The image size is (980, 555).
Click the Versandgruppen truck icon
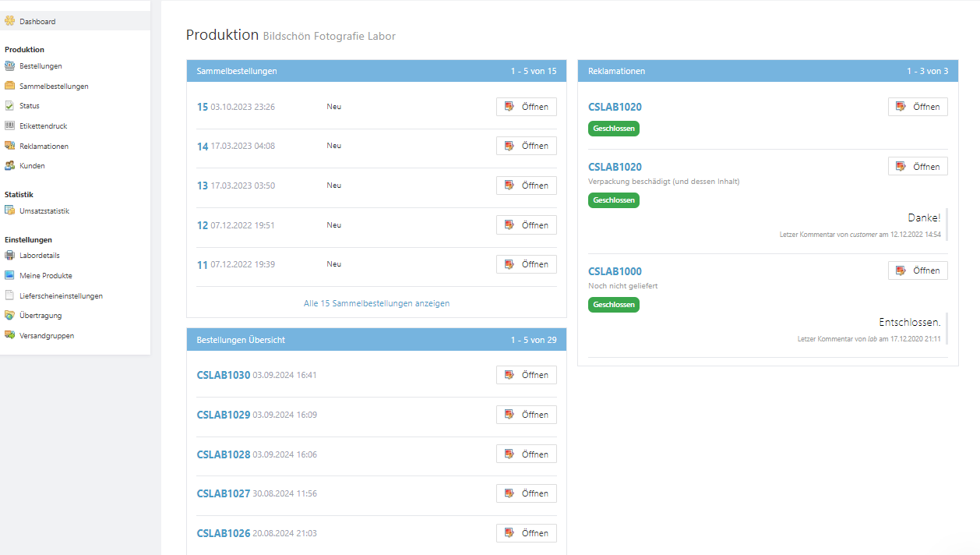coord(9,335)
